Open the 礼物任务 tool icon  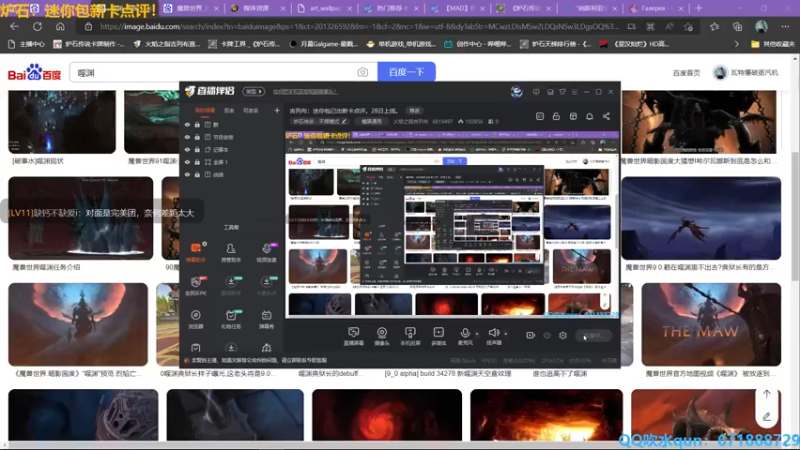[x=231, y=318]
